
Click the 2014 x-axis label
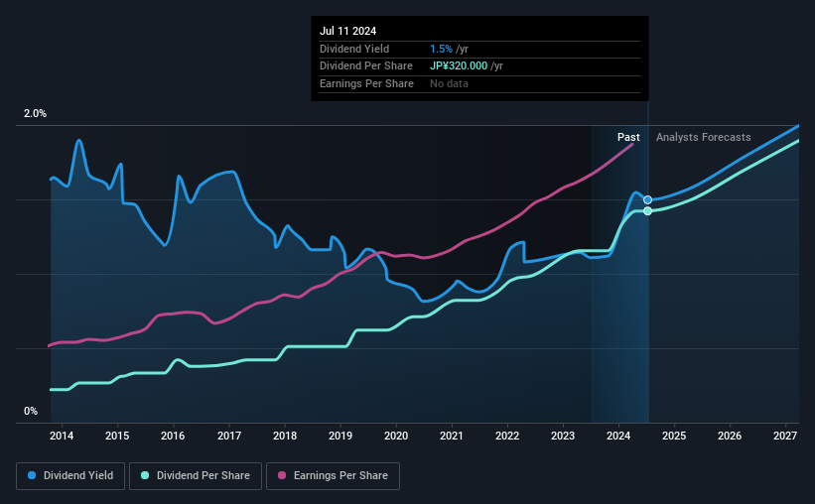tap(62, 436)
